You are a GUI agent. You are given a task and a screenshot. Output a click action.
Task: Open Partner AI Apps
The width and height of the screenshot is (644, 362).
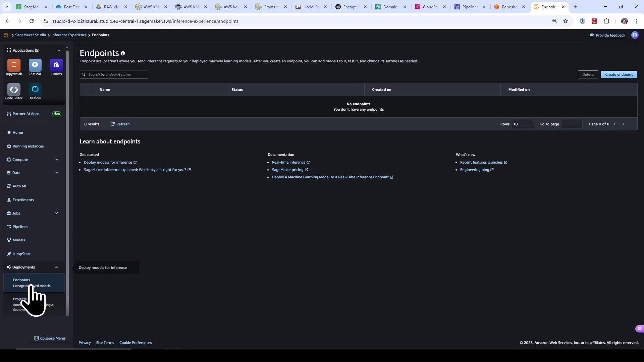point(34,114)
